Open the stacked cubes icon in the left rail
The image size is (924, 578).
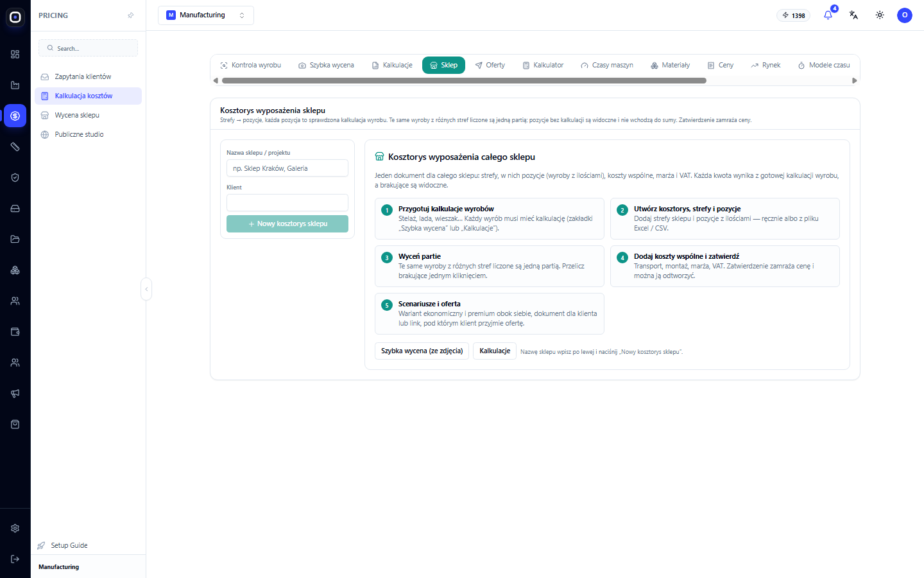15,270
